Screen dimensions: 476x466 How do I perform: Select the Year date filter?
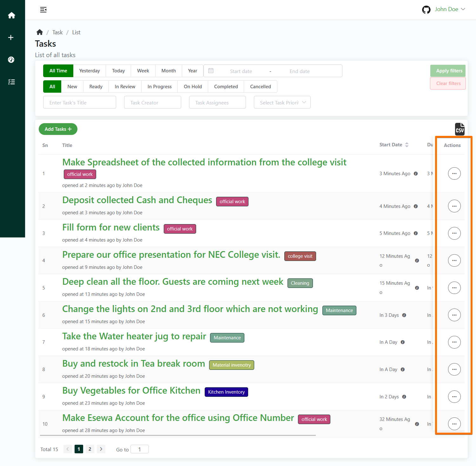pos(193,71)
